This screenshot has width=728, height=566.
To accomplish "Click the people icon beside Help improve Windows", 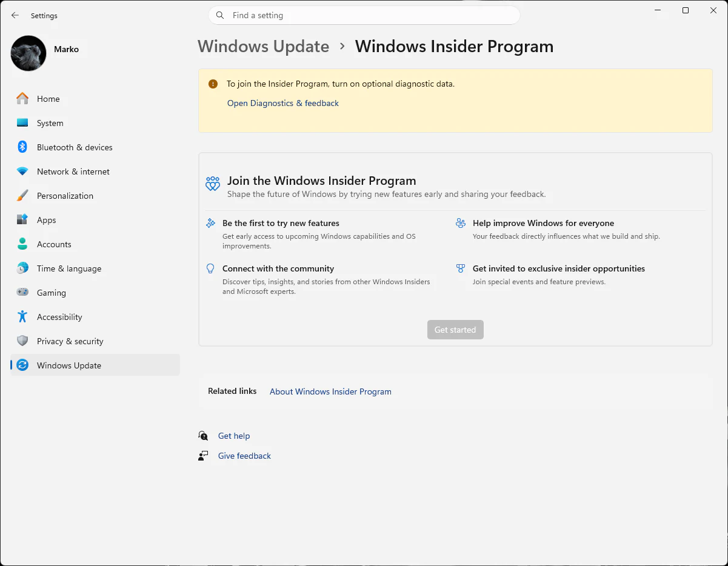I will coord(461,223).
